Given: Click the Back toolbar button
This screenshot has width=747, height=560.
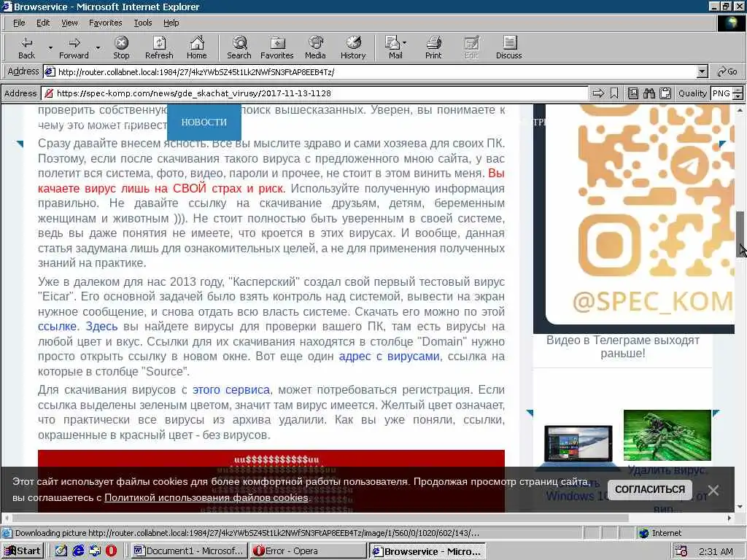Looking at the screenshot, I should point(27,47).
